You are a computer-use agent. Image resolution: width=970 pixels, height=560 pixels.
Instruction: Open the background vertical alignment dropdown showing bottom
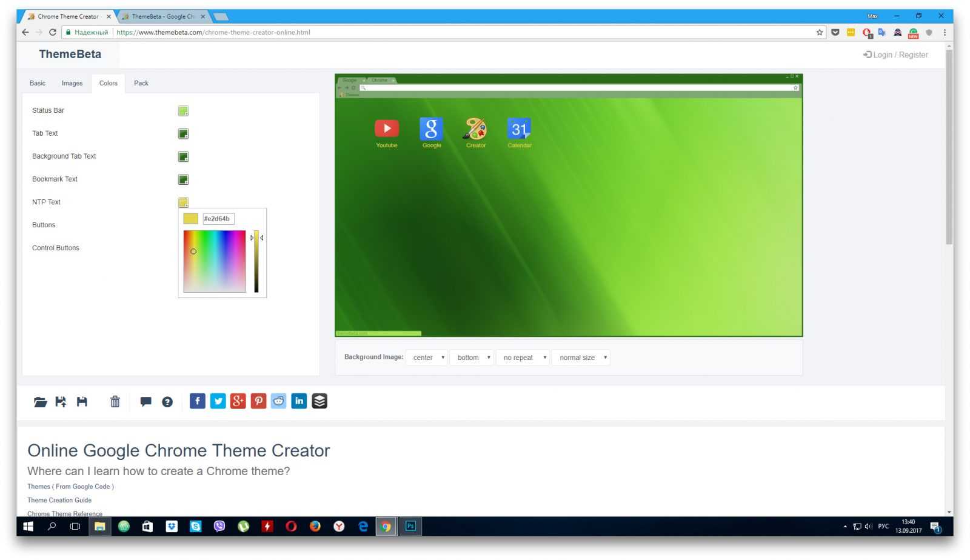coord(471,358)
